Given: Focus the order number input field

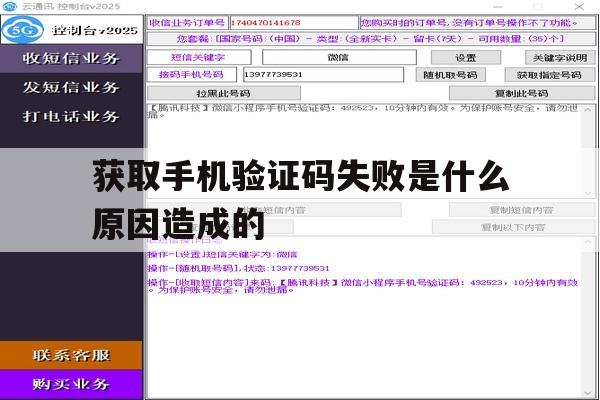Looking at the screenshot, I should 294,23.
